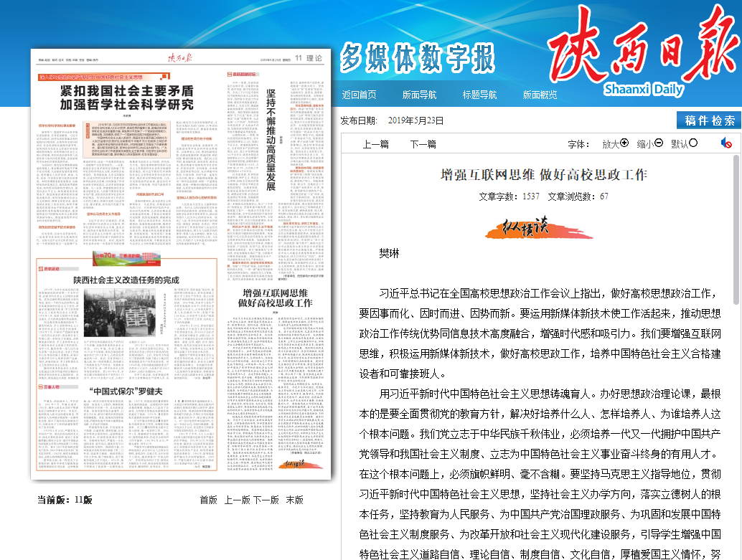742x560 pixels.
Task: Go to next page 下一版
Action: pos(266,500)
